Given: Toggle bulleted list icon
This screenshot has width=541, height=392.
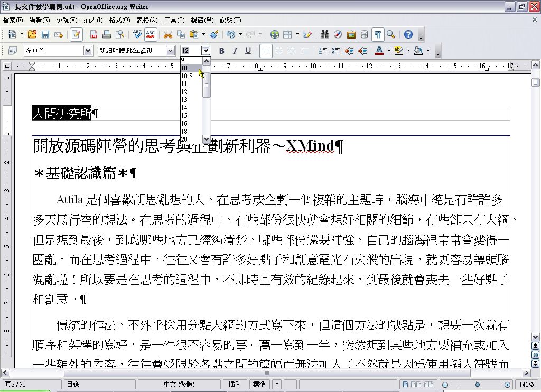Looking at the screenshot, I should (x=335, y=51).
